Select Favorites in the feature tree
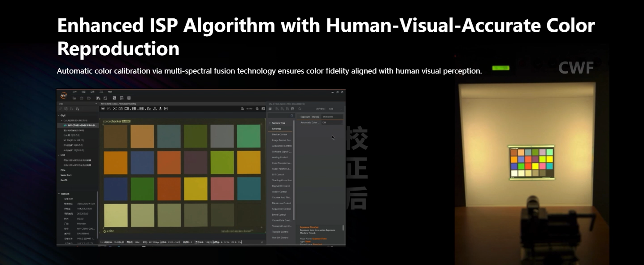 (277, 129)
